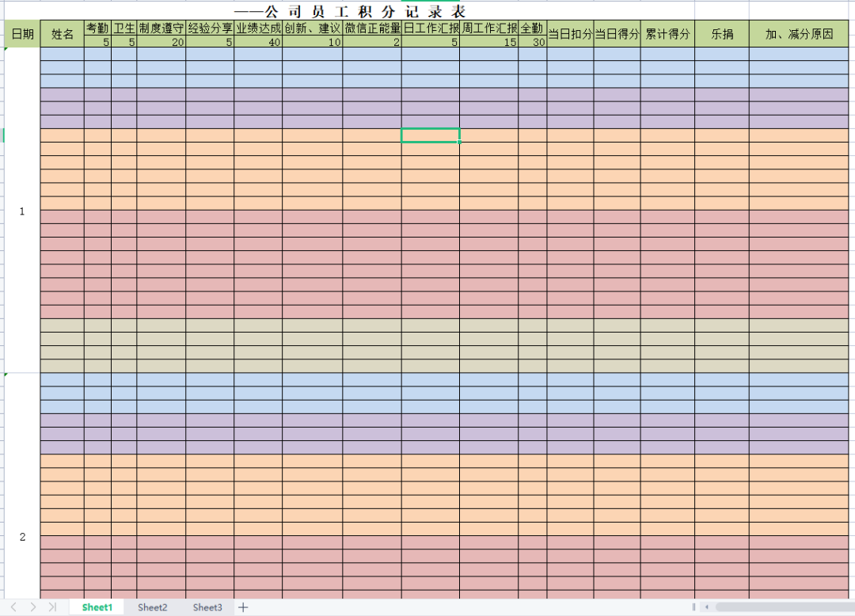Image resolution: width=855 pixels, height=616 pixels.
Task: Select the 卫生 header cell
Action: [x=123, y=28]
